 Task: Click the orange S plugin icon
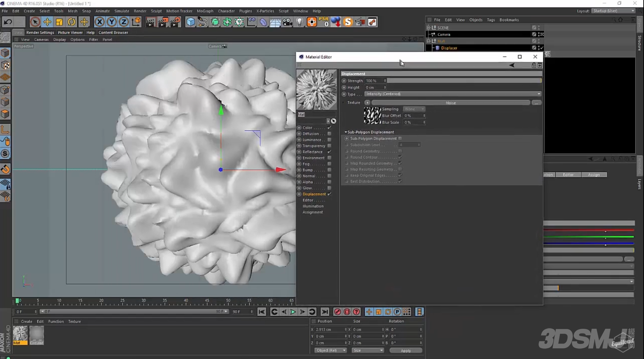point(348,22)
